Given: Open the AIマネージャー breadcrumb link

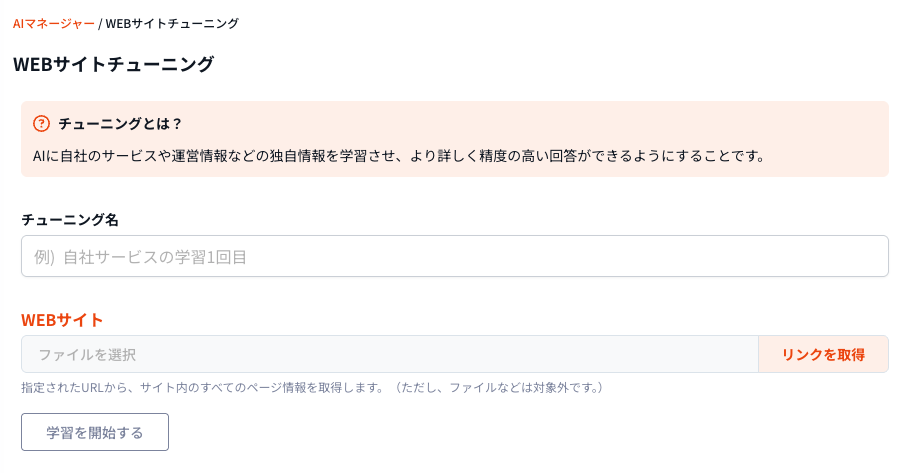Looking at the screenshot, I should [54, 22].
